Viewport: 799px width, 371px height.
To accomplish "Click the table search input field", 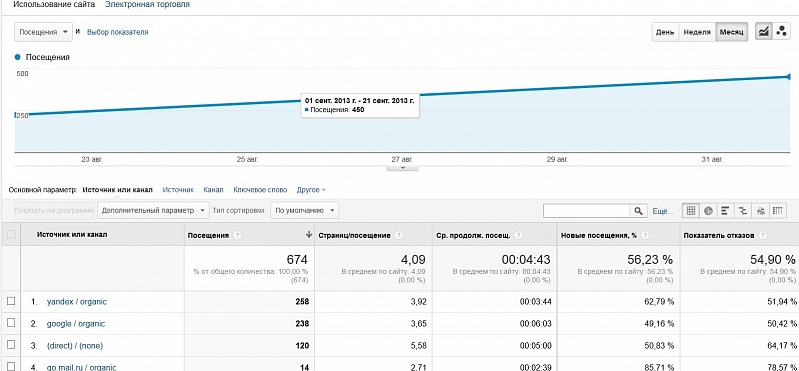I will (x=588, y=210).
